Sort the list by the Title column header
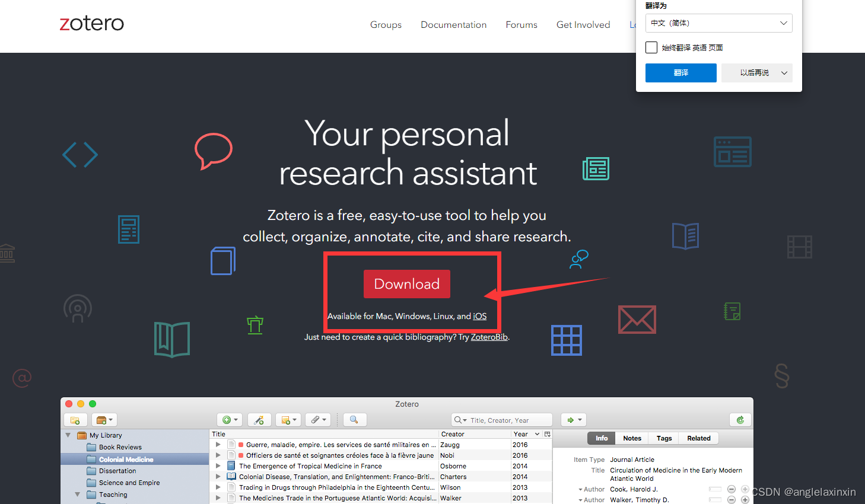This screenshot has height=504, width=865. pos(324,434)
